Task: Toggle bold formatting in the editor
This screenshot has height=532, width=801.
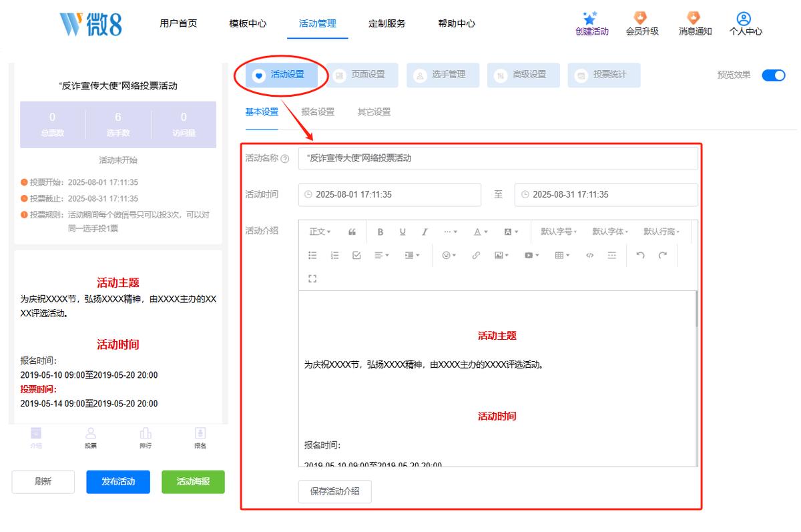Action: (380, 232)
